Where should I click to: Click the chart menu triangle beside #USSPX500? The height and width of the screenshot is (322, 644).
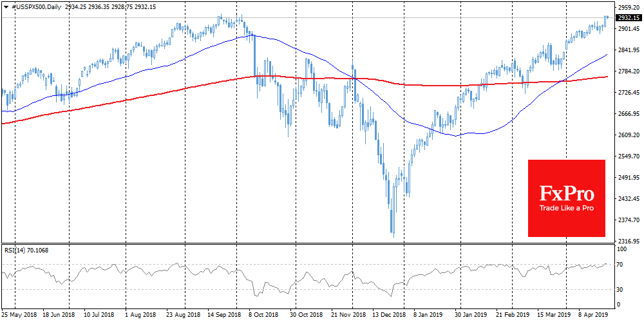tap(6, 7)
